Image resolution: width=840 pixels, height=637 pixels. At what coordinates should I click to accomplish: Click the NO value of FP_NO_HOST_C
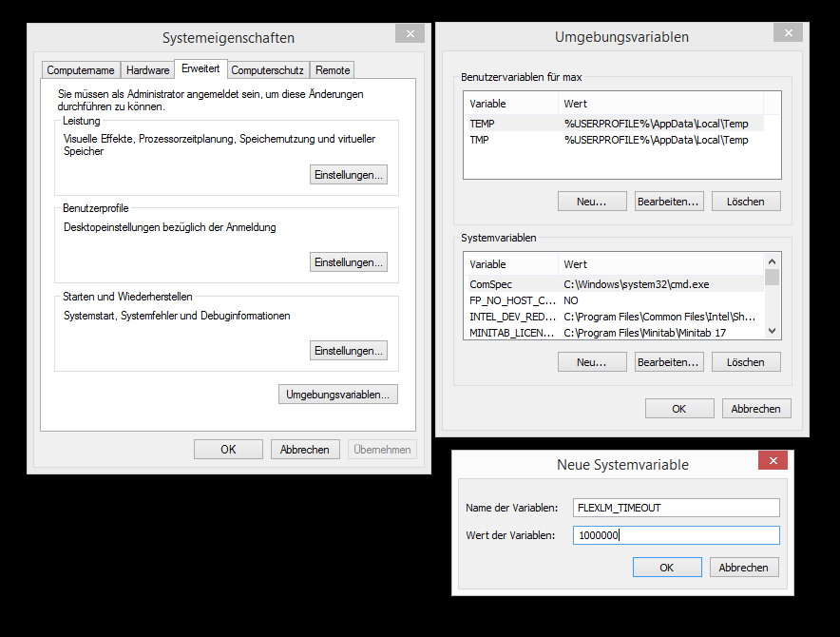point(571,300)
